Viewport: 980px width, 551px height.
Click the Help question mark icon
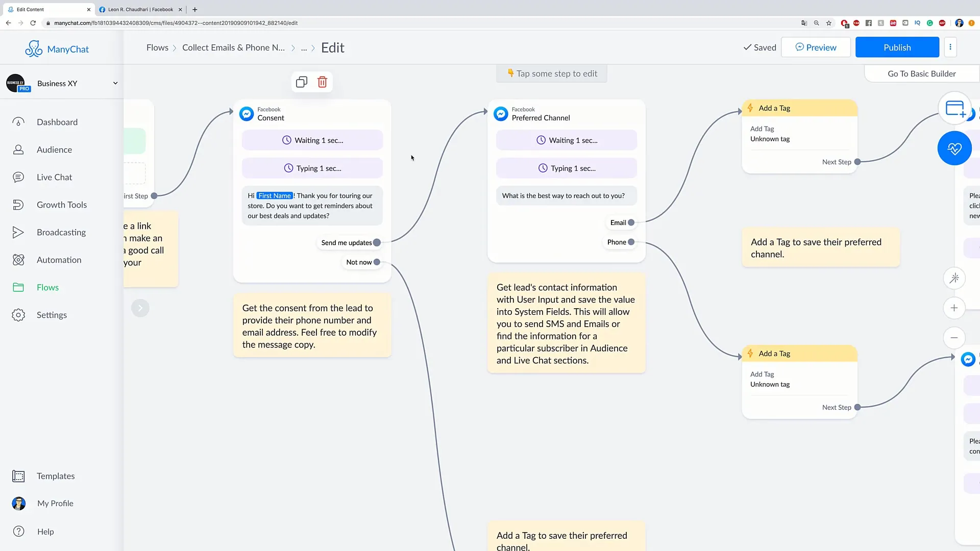[18, 531]
